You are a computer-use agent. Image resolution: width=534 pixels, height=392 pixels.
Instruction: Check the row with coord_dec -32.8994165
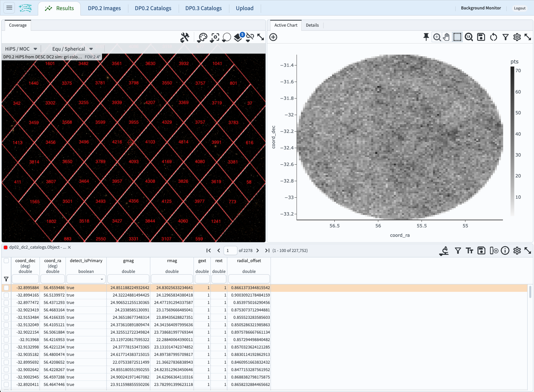6,295
